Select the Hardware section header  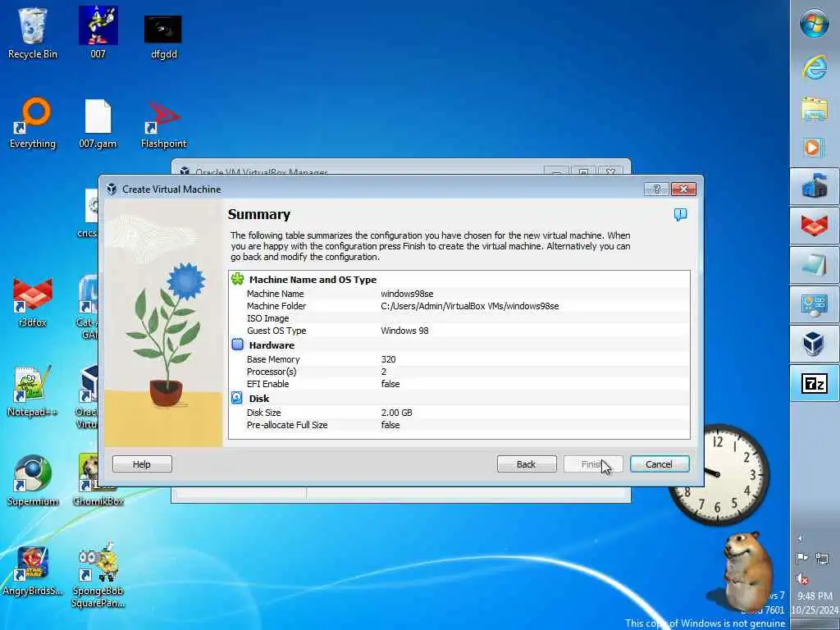[x=272, y=345]
